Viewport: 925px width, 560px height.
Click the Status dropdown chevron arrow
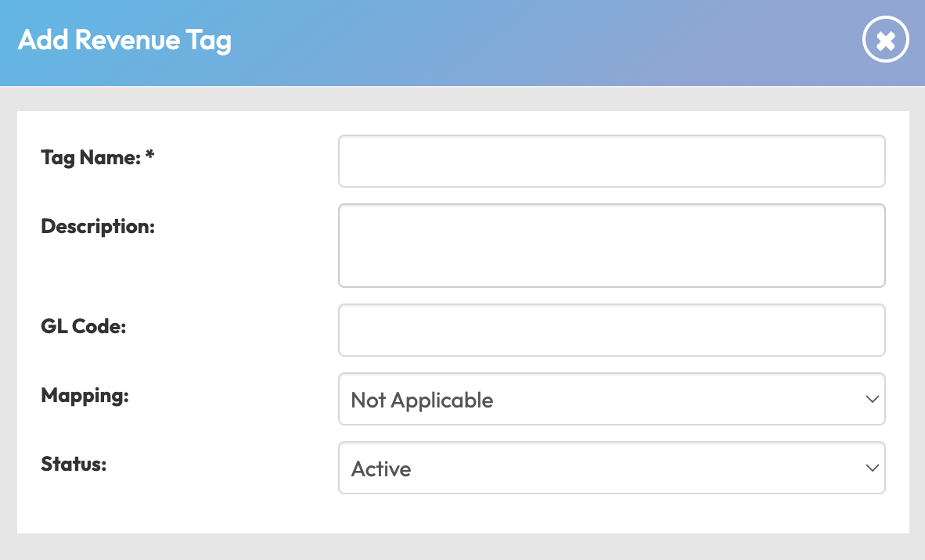[x=872, y=468]
